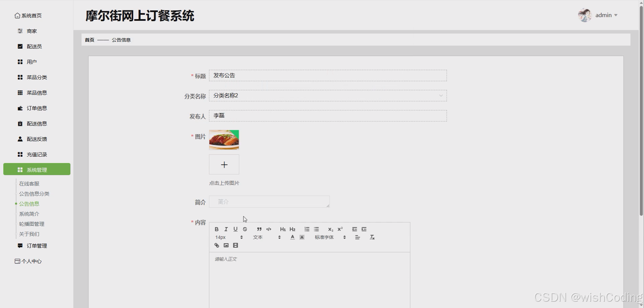644x308 pixels.
Task: Navigate to 菜品信息 in the sidebar
Action: click(37, 93)
